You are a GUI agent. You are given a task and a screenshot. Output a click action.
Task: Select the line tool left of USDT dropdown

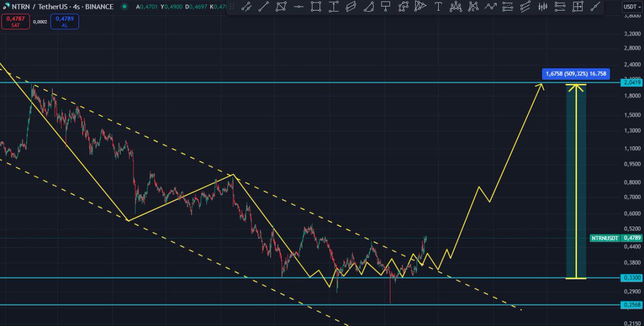[595, 7]
